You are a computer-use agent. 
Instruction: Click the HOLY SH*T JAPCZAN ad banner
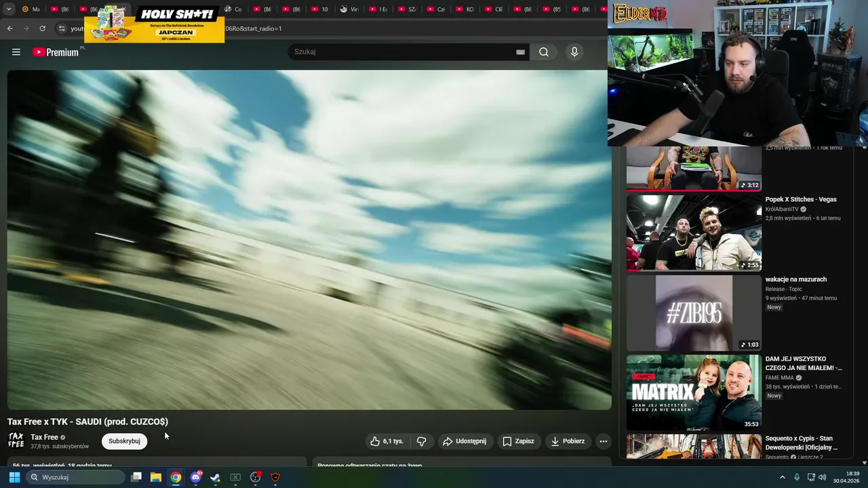point(154,25)
